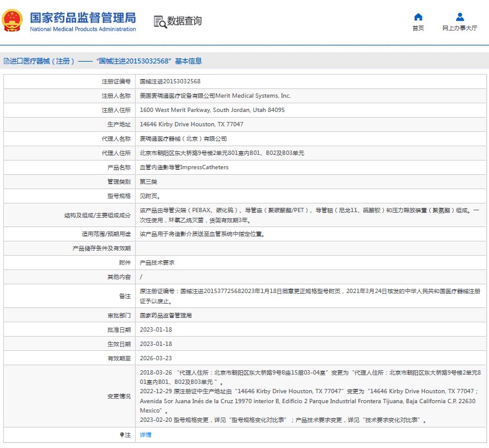Click the national emblem logo

pos(12,21)
